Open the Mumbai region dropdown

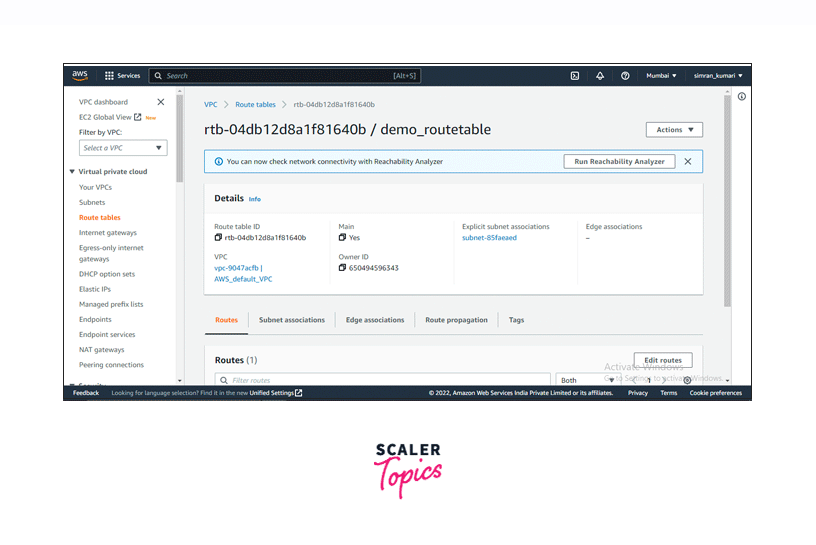pos(660,76)
